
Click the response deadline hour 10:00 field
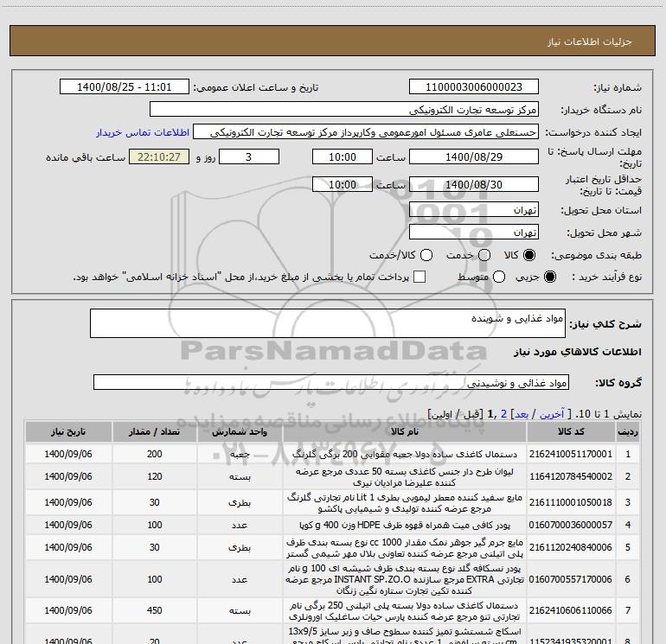pyautogui.click(x=343, y=156)
